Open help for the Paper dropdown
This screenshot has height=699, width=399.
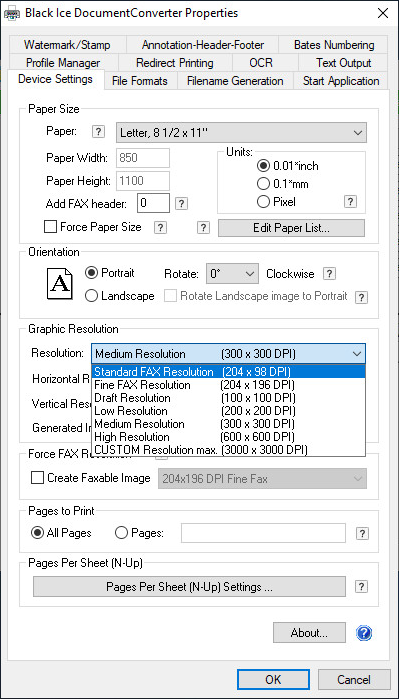98,132
